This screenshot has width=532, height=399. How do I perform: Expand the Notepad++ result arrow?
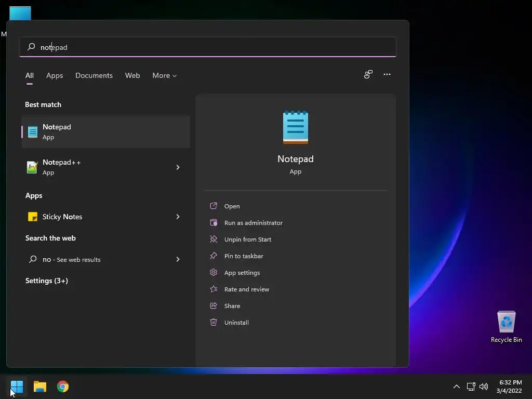(178, 167)
